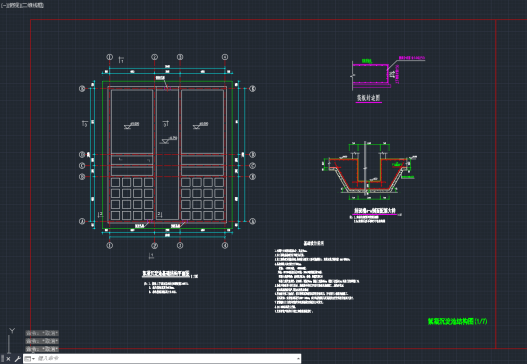The width and height of the screenshot is (527, 364).
Task: Select the floor plan drawing title text
Action: pos(166,274)
